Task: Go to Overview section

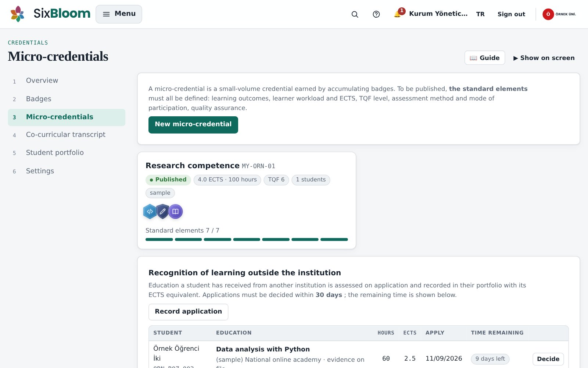Action: [x=67, y=81]
